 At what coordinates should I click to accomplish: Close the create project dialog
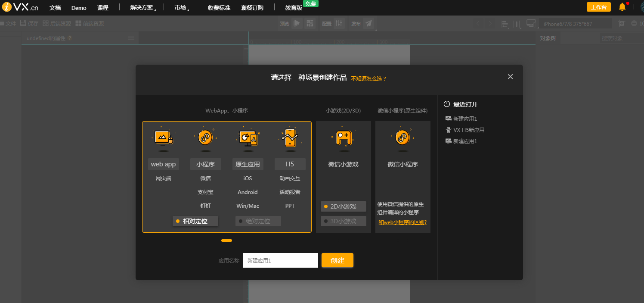pos(510,77)
